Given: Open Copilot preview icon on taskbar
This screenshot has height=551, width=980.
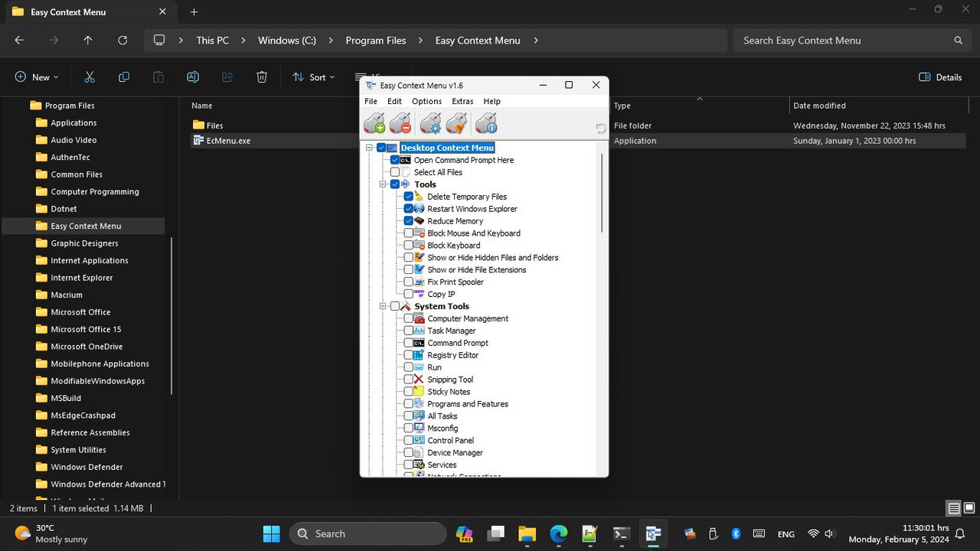Looking at the screenshot, I should point(464,533).
